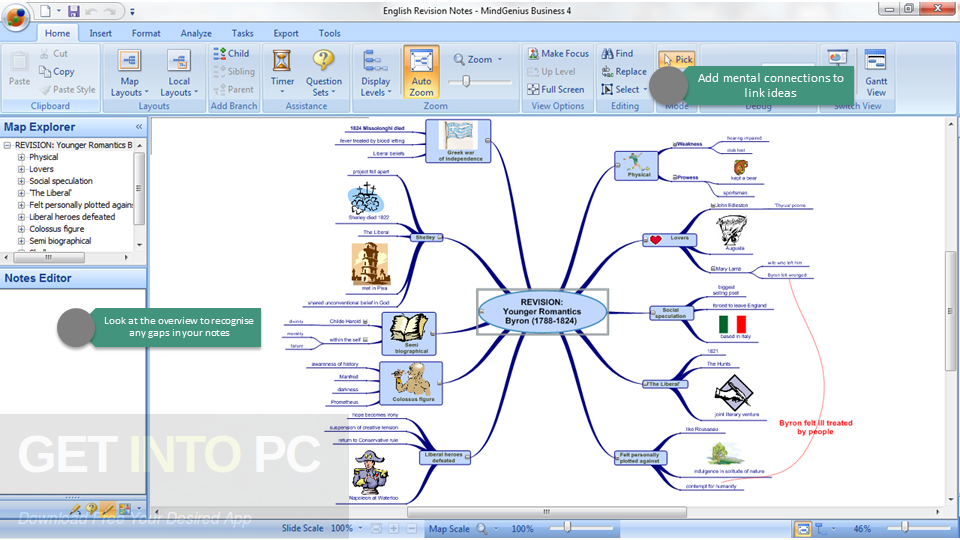Add a Sibling branch
This screenshot has height=540, width=960.
coord(233,72)
